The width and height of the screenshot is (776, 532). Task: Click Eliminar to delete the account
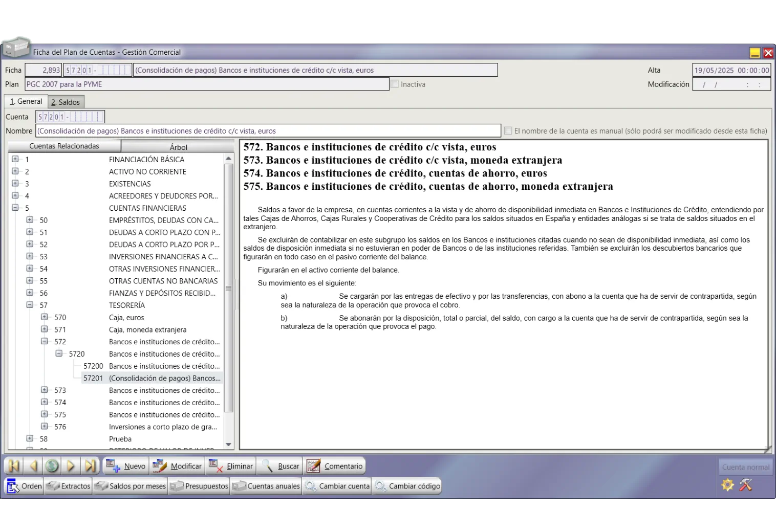231,466
